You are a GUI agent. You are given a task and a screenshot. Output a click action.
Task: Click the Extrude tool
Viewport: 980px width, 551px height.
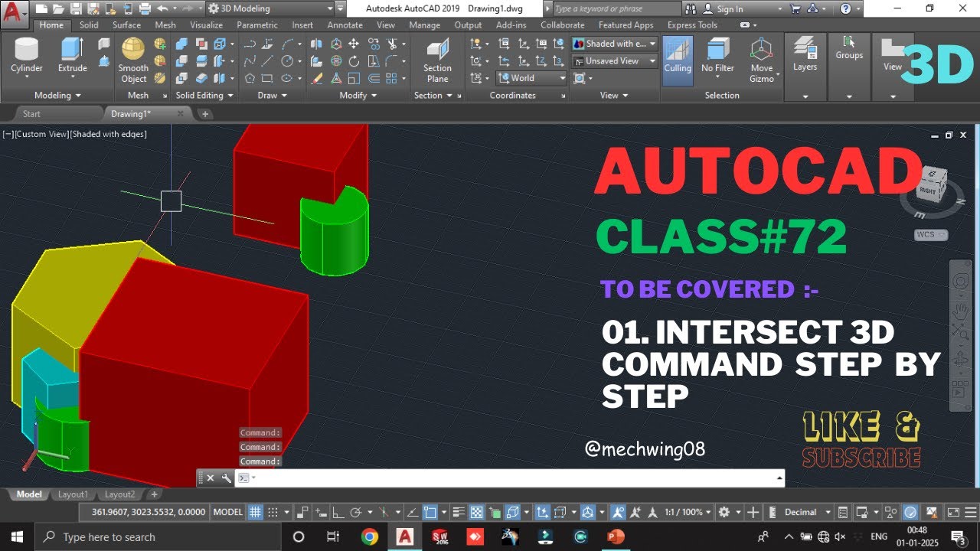pyautogui.click(x=73, y=55)
